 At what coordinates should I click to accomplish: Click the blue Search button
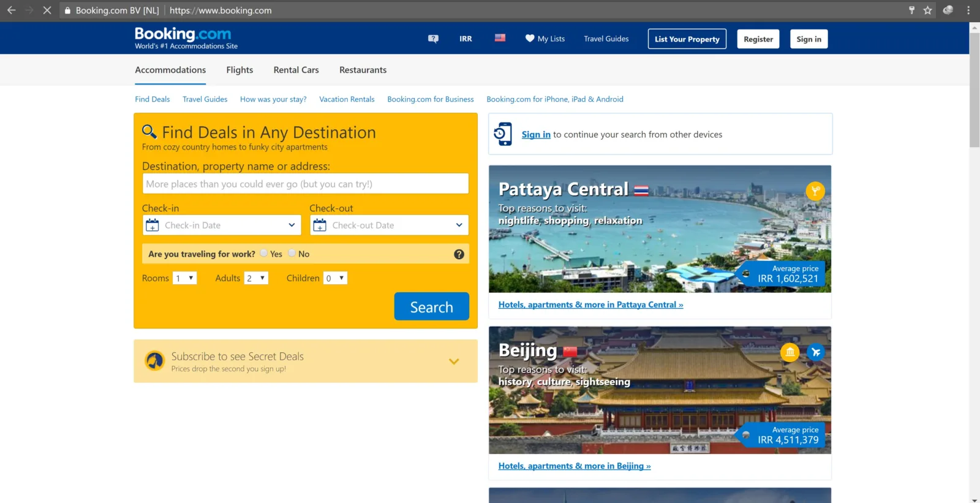tap(432, 306)
